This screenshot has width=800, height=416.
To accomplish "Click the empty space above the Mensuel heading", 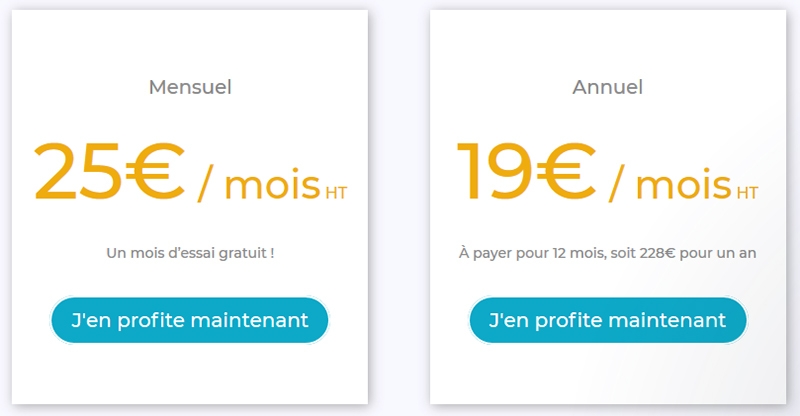I will tap(190, 43).
